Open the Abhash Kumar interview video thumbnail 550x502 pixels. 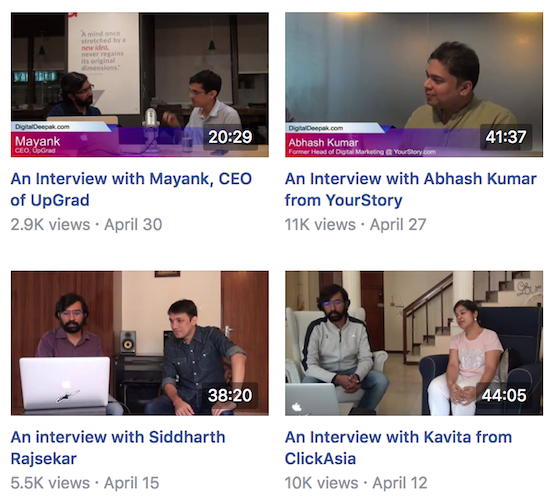tap(414, 85)
